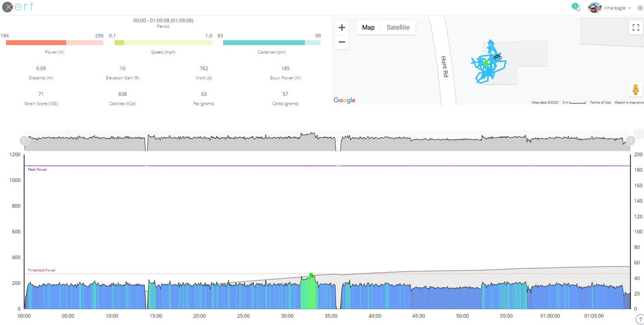The width and height of the screenshot is (644, 325).
Task: Select the green marker dot on the chart
Action: (311, 275)
